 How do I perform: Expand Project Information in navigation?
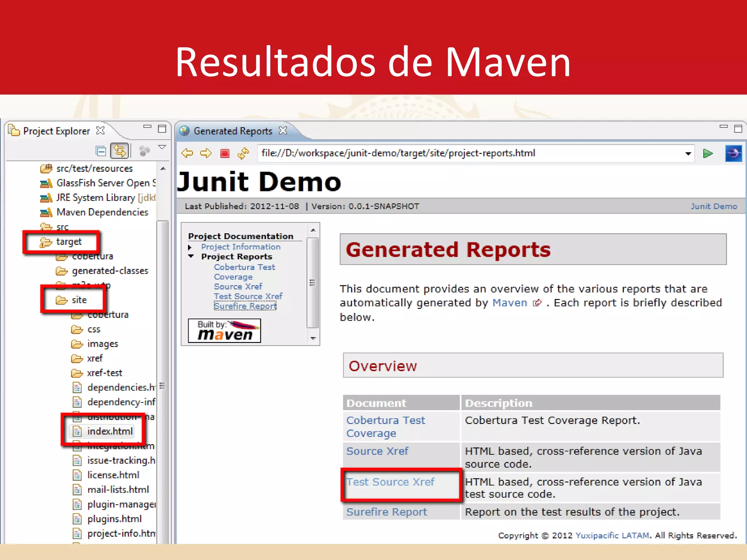190,247
